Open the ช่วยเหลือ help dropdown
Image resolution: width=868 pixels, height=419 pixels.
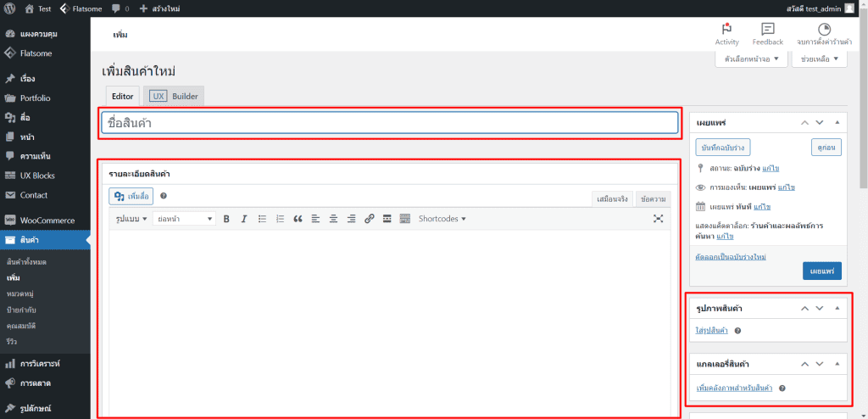pos(820,59)
